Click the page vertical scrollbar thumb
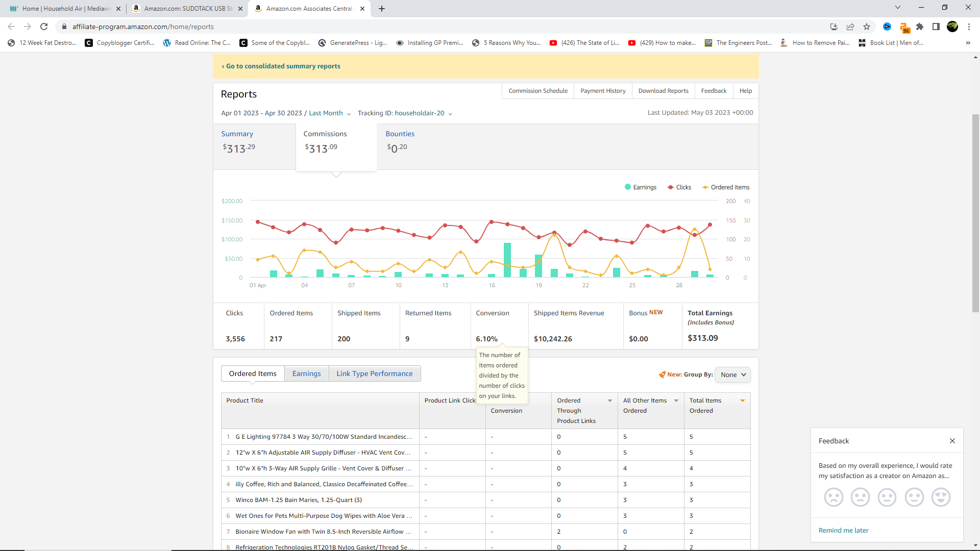Image resolution: width=980 pixels, height=551 pixels. click(x=975, y=213)
